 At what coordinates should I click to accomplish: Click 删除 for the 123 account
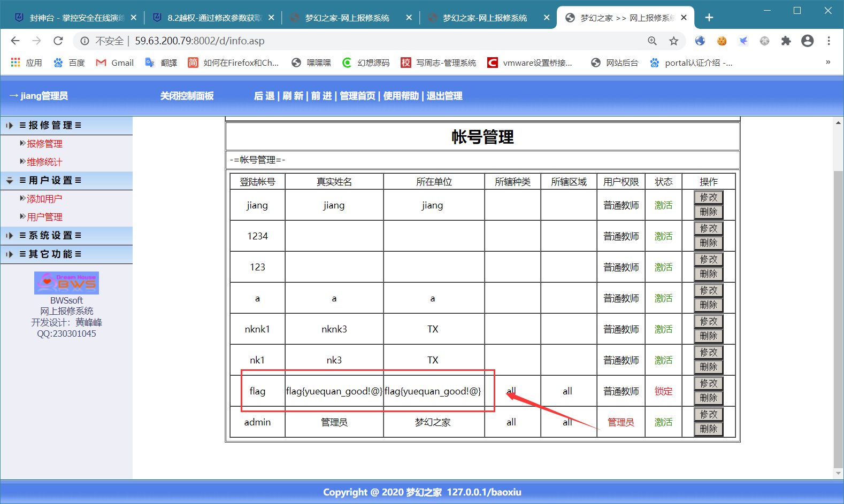click(x=709, y=274)
